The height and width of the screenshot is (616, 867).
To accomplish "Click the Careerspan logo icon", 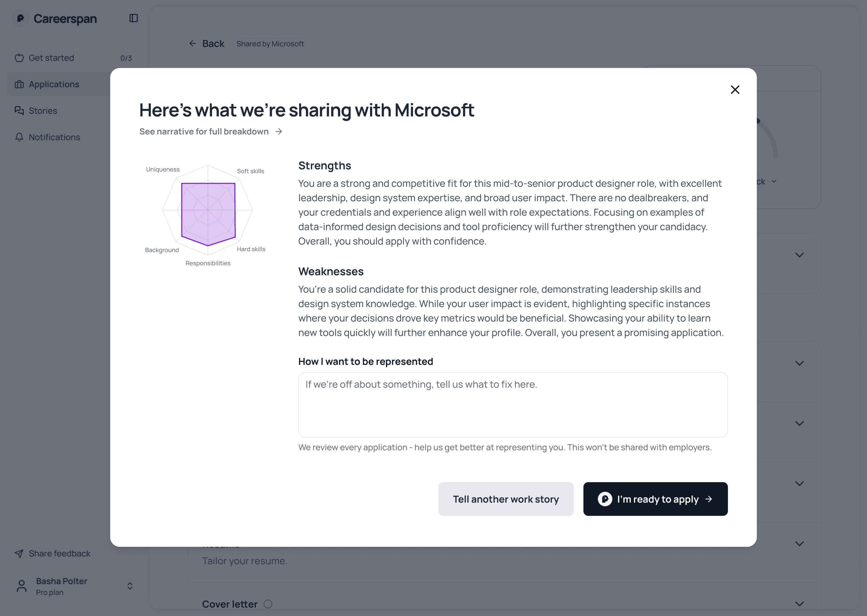I will point(20,18).
